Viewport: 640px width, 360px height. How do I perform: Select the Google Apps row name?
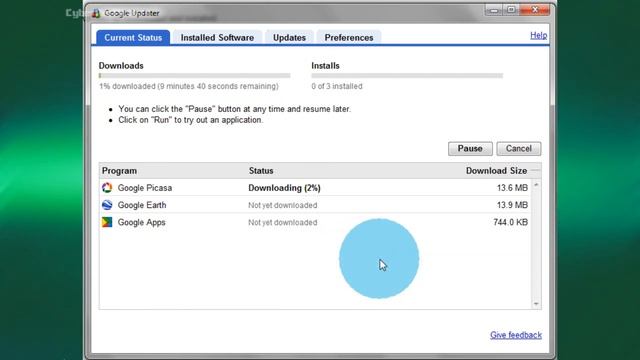tap(142, 222)
